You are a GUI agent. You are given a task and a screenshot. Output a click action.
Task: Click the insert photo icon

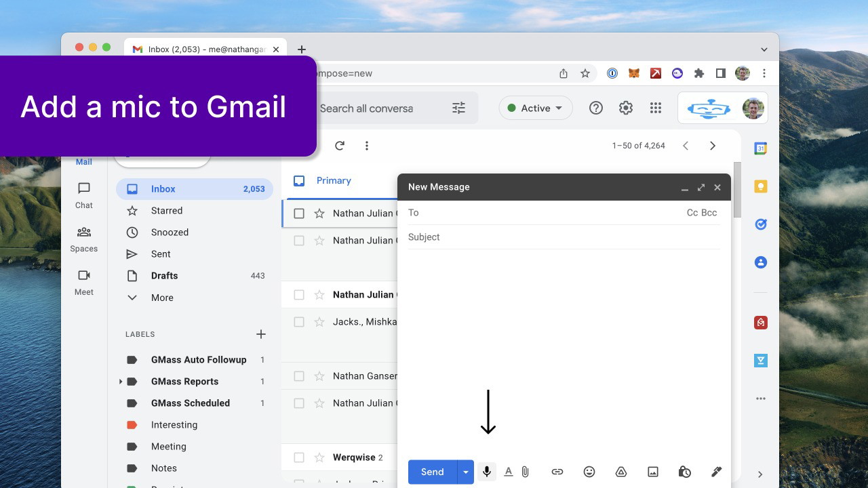tap(653, 472)
